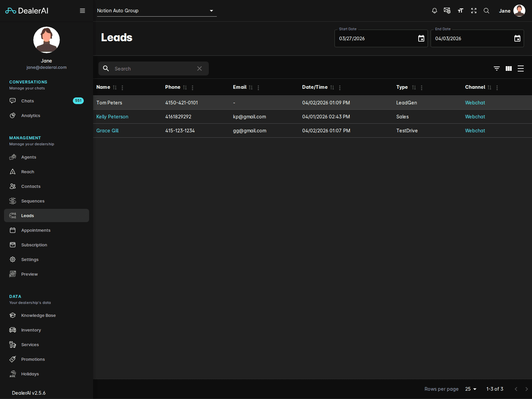Open the Phone column options menu
Viewport: 532px width, 399px height.
[193, 87]
